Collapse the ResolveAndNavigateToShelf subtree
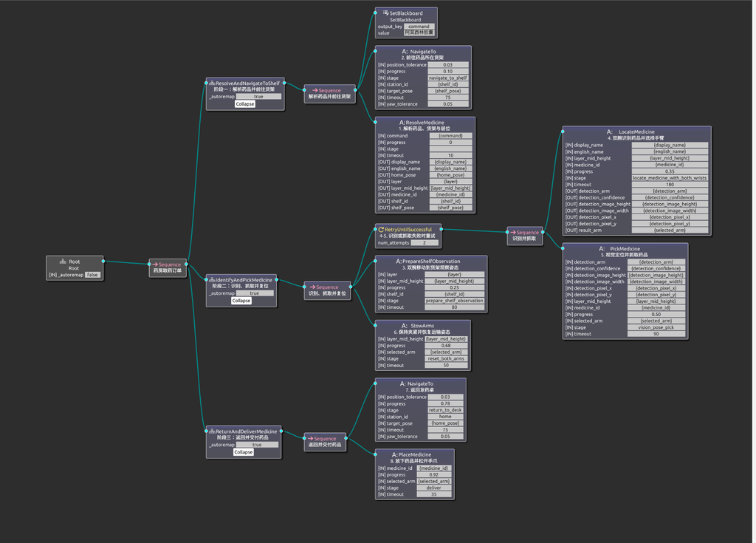Screen dimensions: 756x543 pos(245,103)
